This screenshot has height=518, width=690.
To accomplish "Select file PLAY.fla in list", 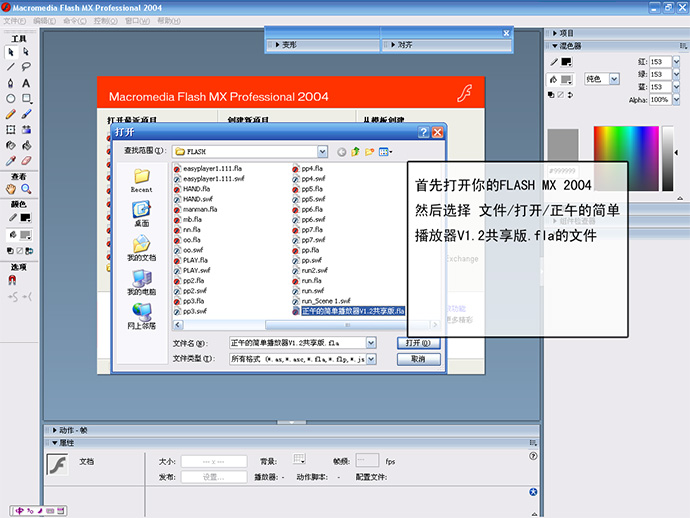I will tap(191, 261).
